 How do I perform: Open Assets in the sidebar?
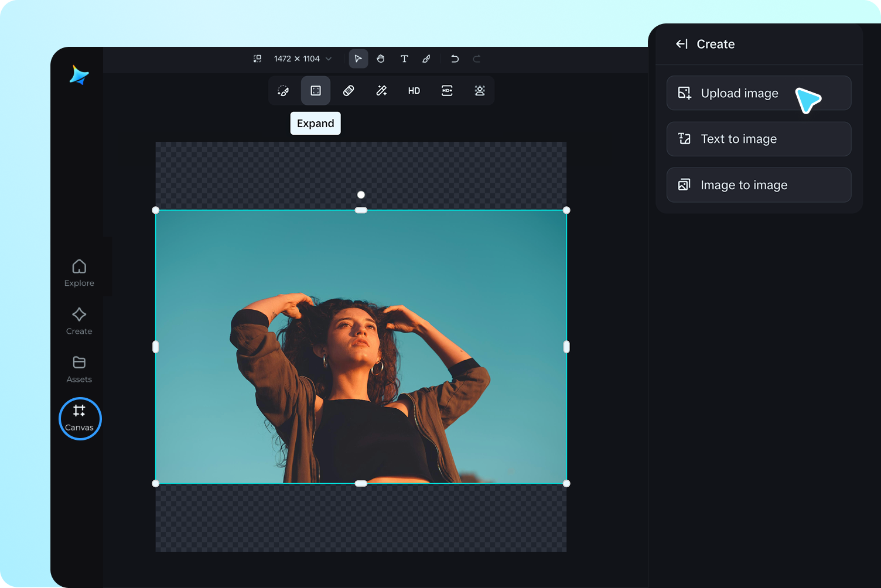79,370
